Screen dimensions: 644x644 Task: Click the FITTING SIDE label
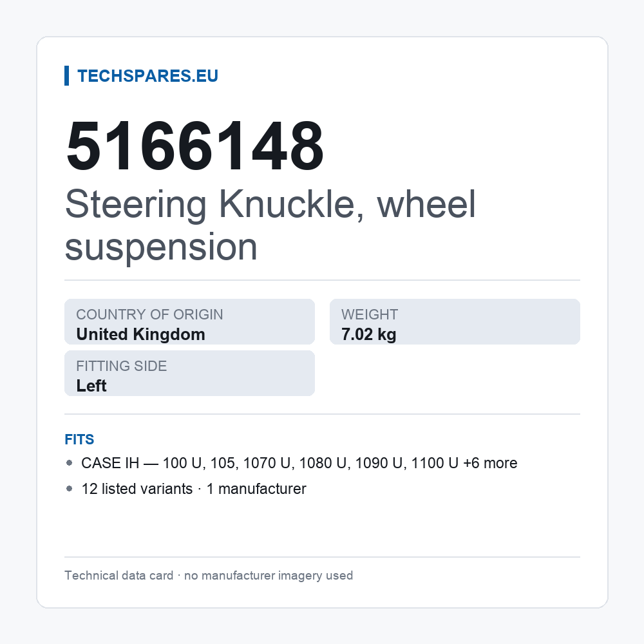pyautogui.click(x=122, y=366)
